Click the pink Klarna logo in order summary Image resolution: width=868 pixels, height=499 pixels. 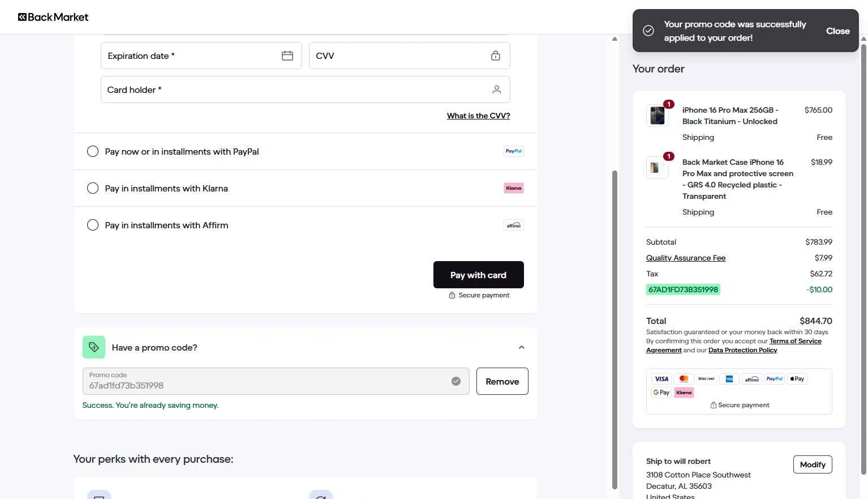684,393
